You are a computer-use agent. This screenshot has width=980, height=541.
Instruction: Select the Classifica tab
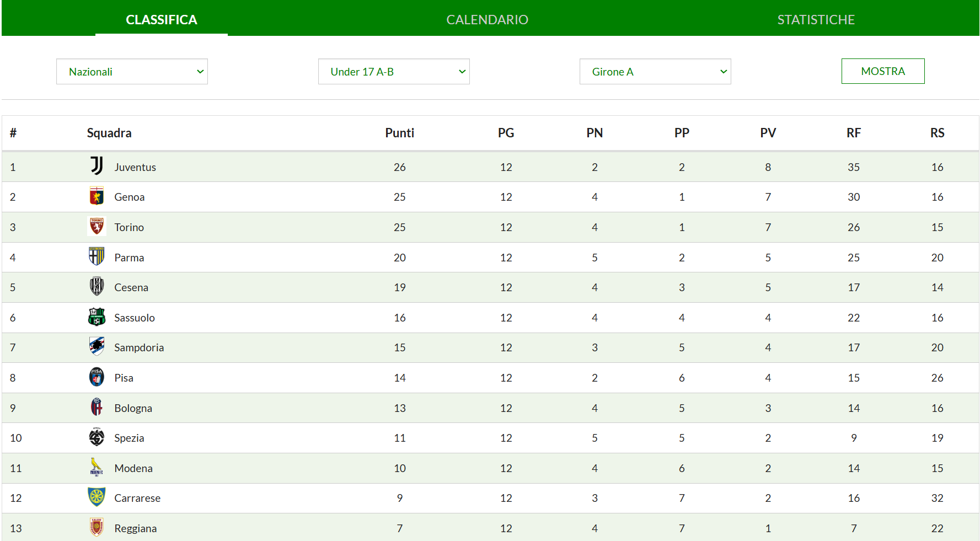162,20
